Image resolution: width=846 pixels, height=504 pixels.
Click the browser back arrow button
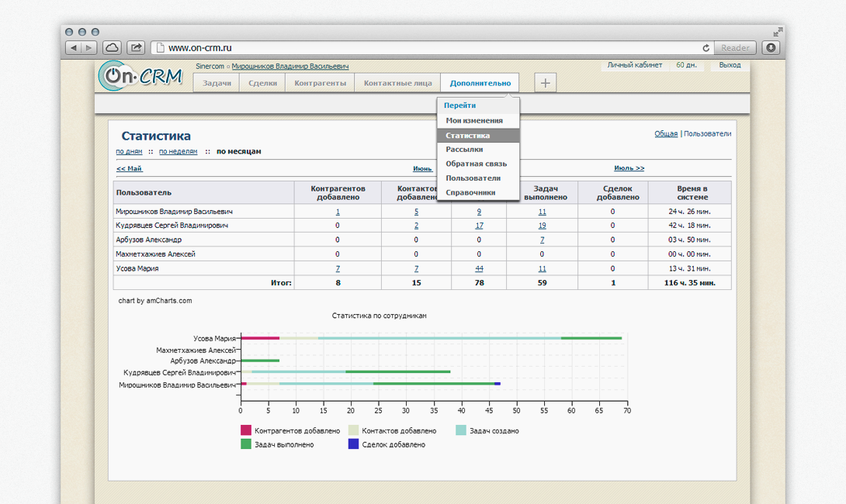point(74,48)
